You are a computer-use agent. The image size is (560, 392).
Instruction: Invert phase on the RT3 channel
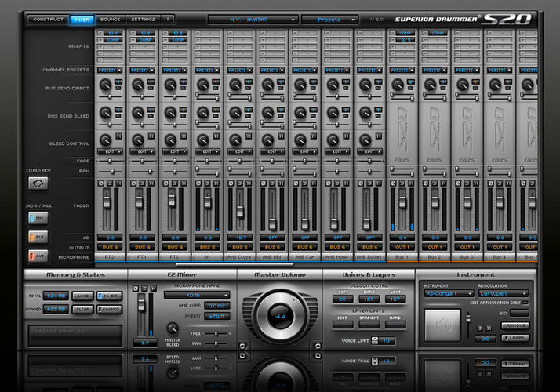(101, 183)
